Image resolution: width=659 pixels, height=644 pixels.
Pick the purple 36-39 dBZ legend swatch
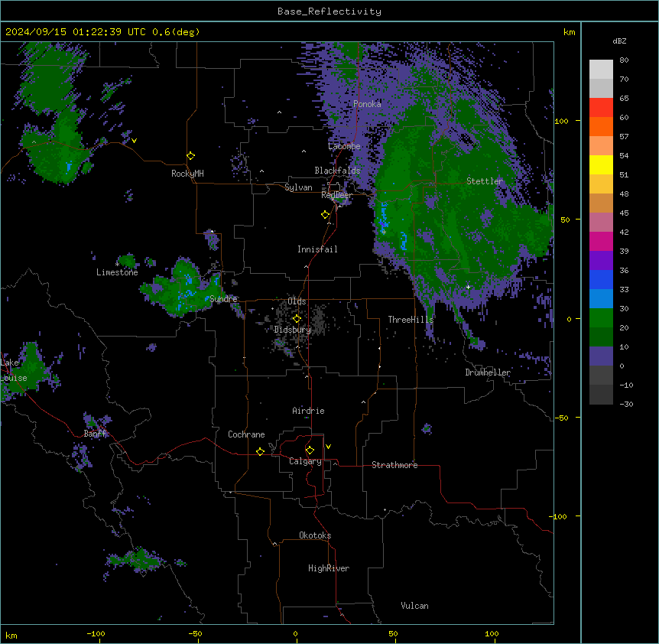point(601,261)
